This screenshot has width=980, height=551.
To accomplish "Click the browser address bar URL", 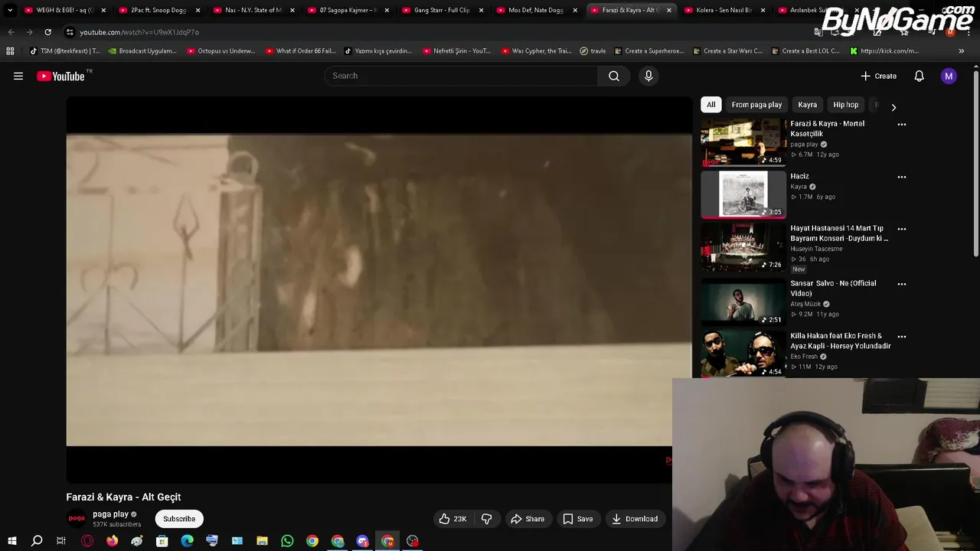I will tap(139, 32).
